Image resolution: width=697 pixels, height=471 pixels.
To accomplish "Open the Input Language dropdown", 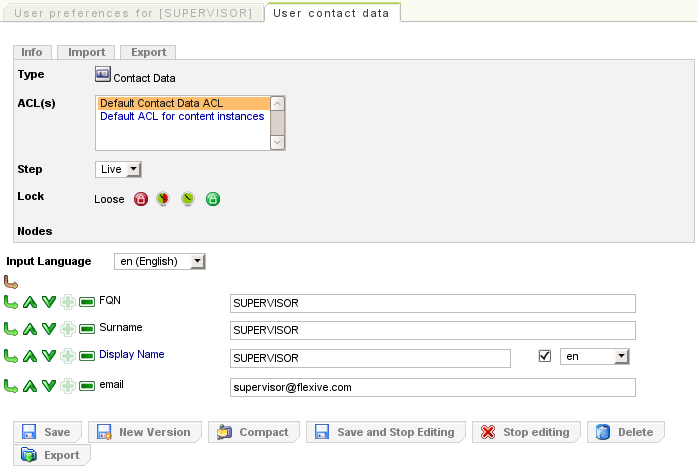I will (x=160, y=261).
